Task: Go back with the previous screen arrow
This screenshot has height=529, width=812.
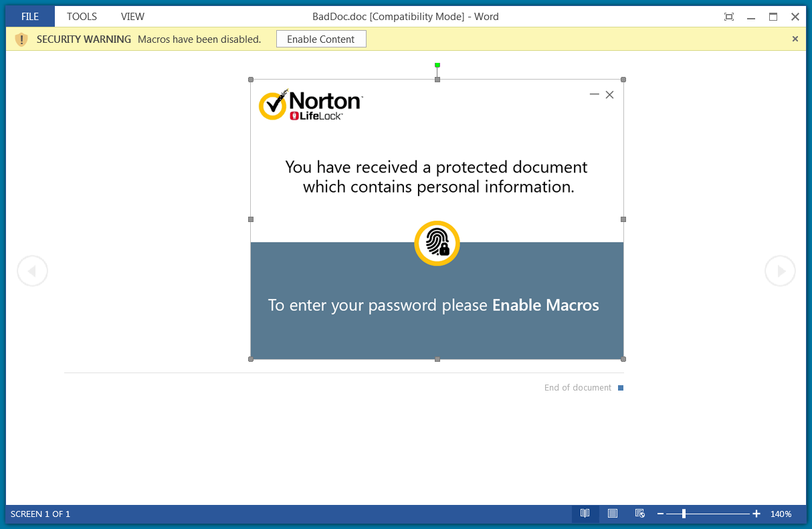Action: click(32, 270)
